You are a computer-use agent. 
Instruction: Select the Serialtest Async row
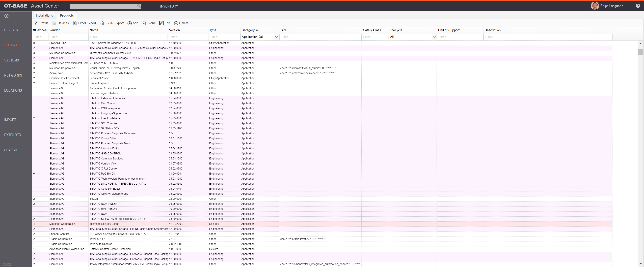[322, 78]
